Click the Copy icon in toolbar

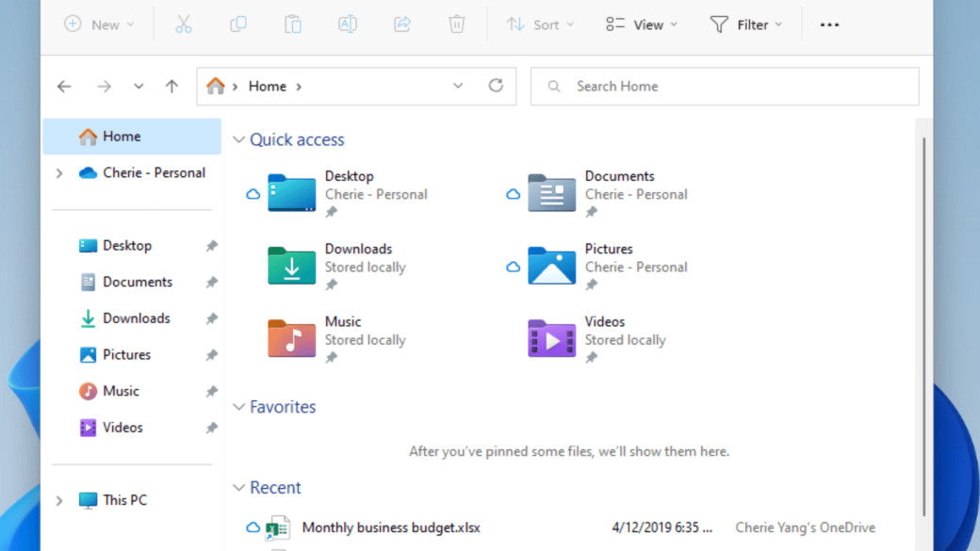point(238,24)
